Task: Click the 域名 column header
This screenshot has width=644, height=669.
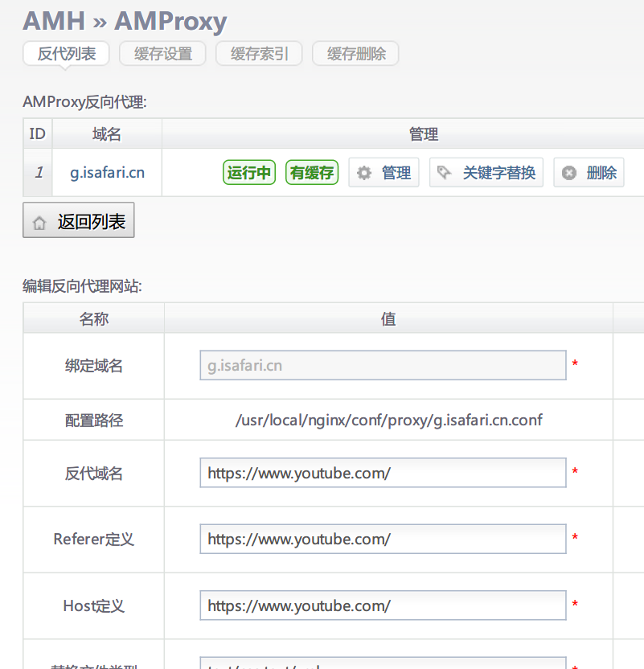Action: coord(107,134)
